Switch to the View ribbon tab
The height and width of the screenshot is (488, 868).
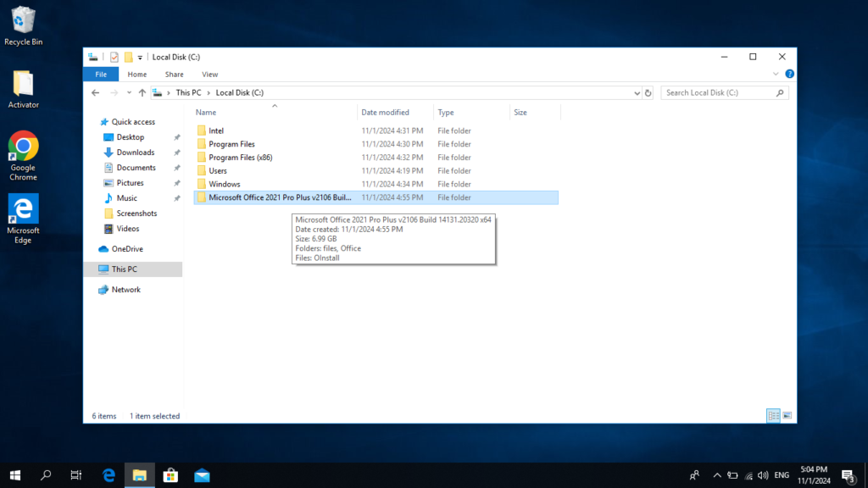(210, 75)
